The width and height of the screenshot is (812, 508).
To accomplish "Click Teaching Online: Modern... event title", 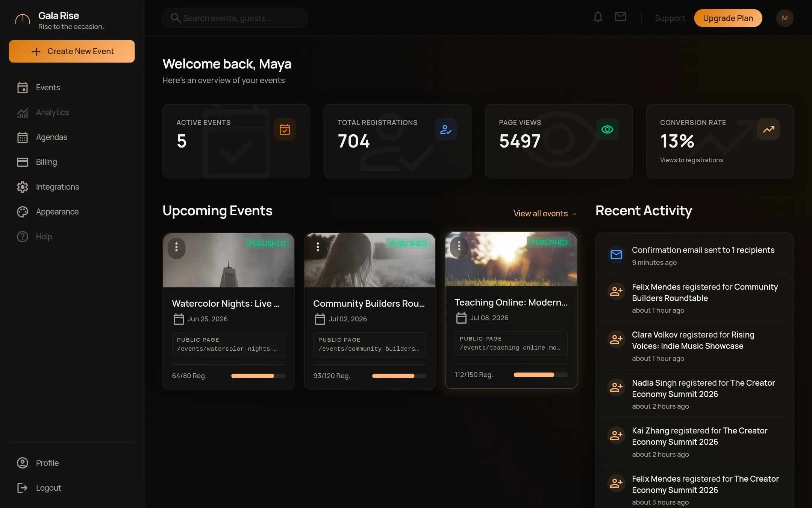I will point(511,302).
